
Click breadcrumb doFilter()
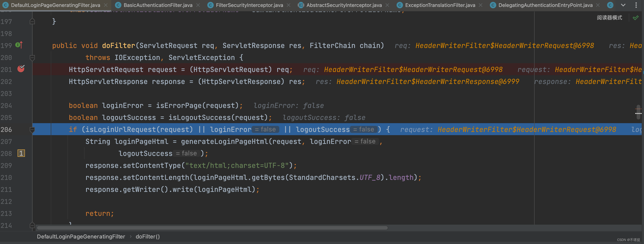click(x=148, y=237)
